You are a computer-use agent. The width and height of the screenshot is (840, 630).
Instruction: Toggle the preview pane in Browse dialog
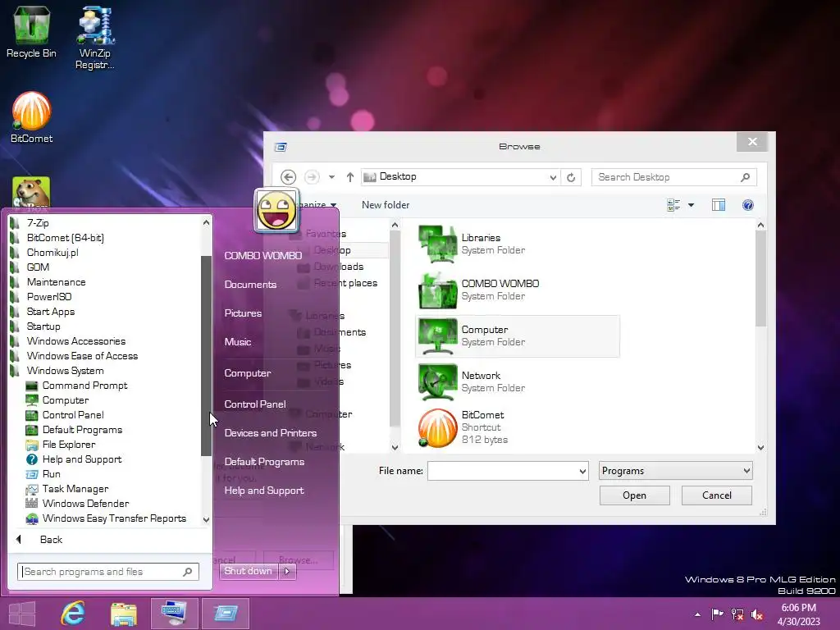(x=719, y=204)
